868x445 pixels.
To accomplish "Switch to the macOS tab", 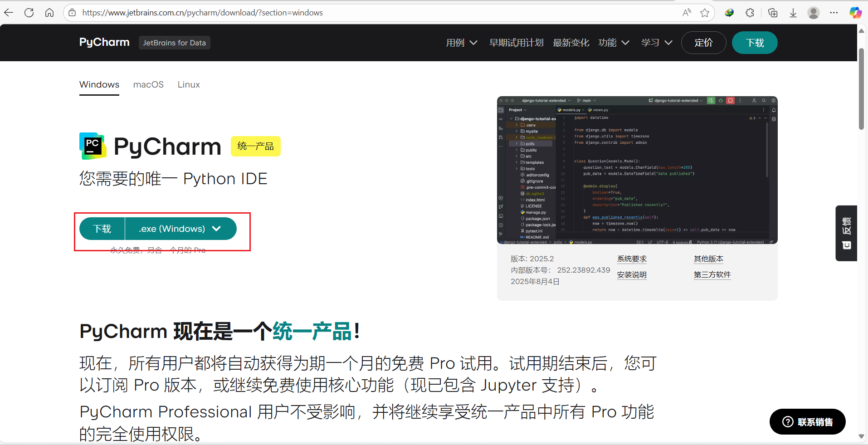I will [148, 85].
